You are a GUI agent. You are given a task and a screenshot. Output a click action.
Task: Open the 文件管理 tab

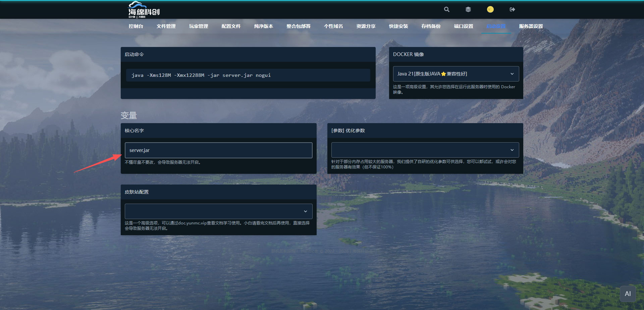point(166,26)
